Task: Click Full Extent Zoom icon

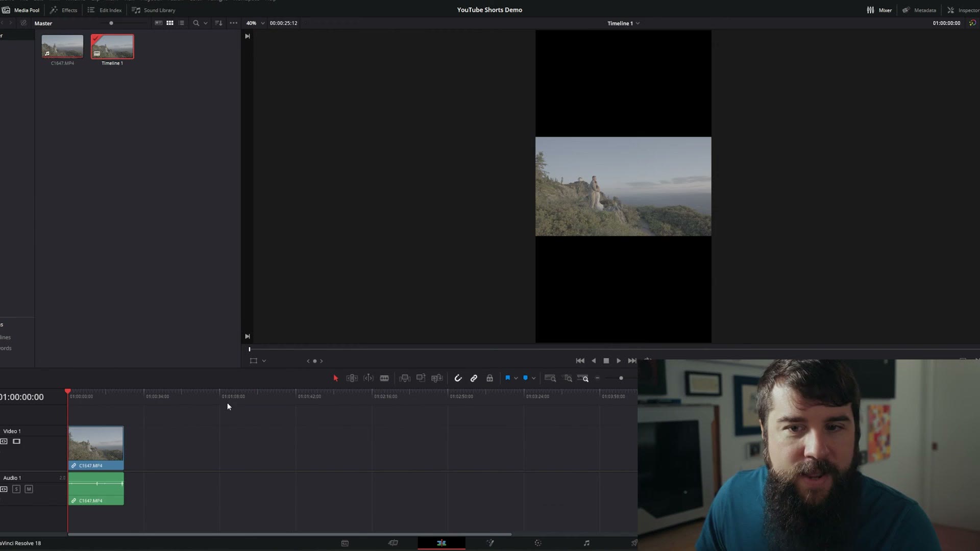Action: (550, 378)
